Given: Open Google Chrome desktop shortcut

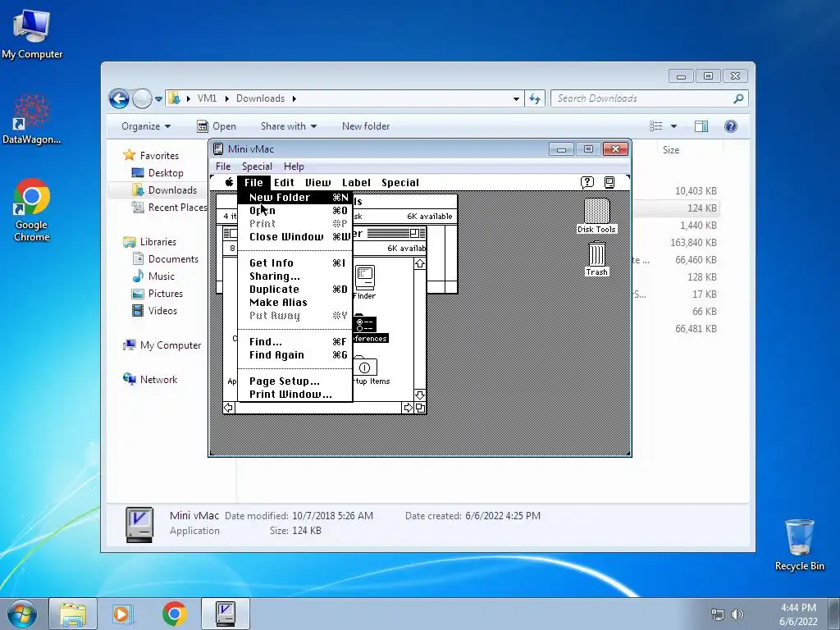Looking at the screenshot, I should click(32, 211).
